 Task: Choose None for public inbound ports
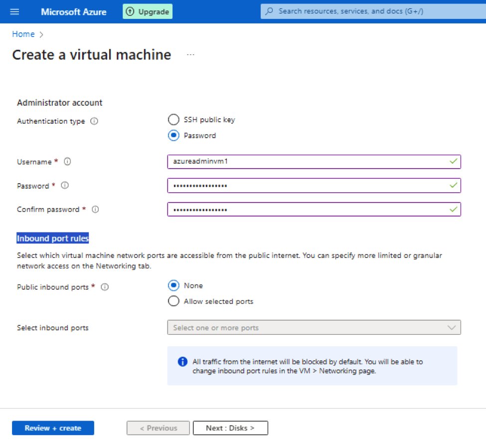pos(173,285)
